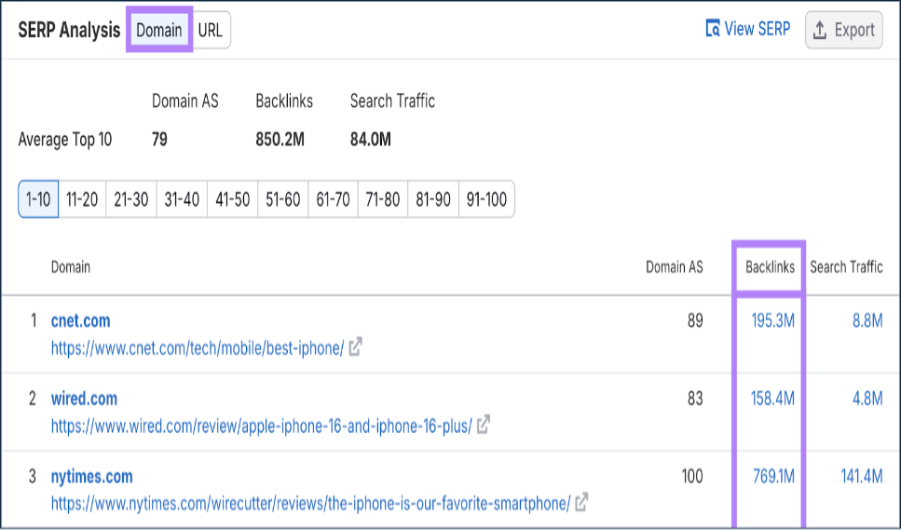901x531 pixels.
Task: Click nytimes.com backlinks value 769.1M
Action: pyautogui.click(x=773, y=476)
